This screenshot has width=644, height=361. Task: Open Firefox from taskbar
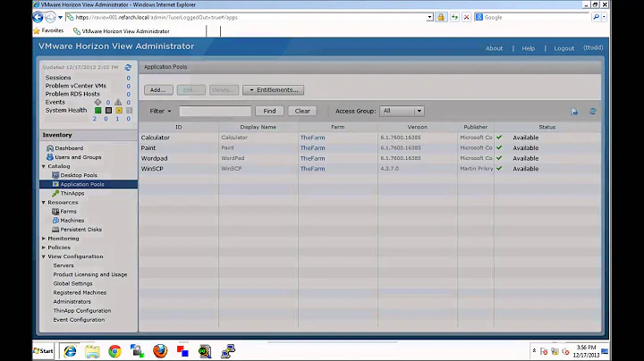coord(160,351)
